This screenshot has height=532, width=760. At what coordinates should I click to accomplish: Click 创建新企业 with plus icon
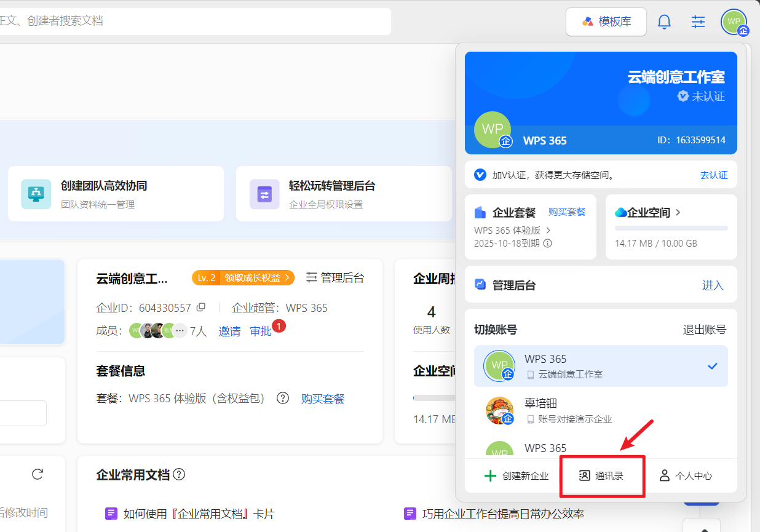click(x=517, y=476)
